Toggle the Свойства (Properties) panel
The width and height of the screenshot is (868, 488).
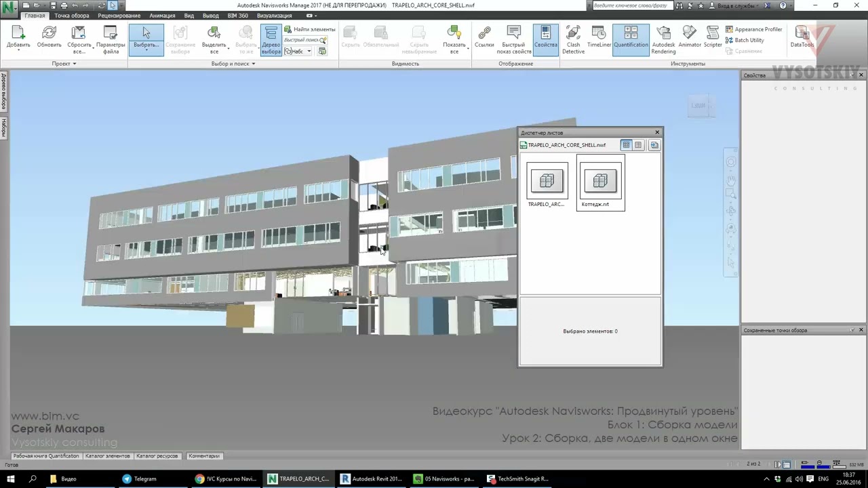(545, 40)
